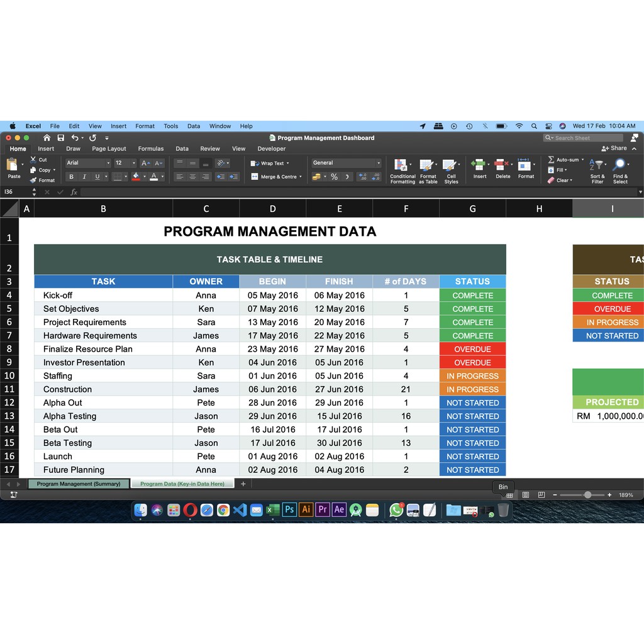The height and width of the screenshot is (644, 644).
Task: Switch to the Developer ribbon tab
Action: pyautogui.click(x=272, y=148)
